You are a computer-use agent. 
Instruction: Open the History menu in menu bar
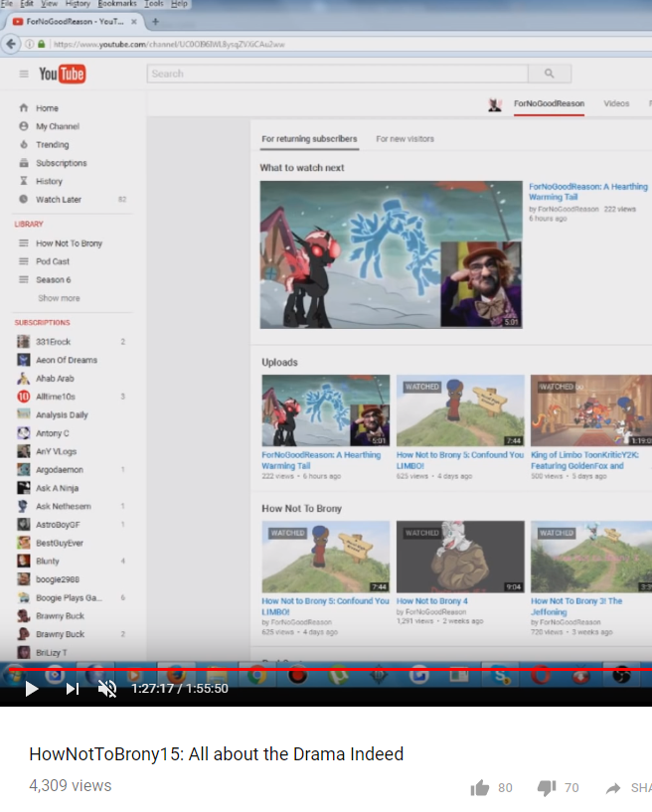coord(78,4)
